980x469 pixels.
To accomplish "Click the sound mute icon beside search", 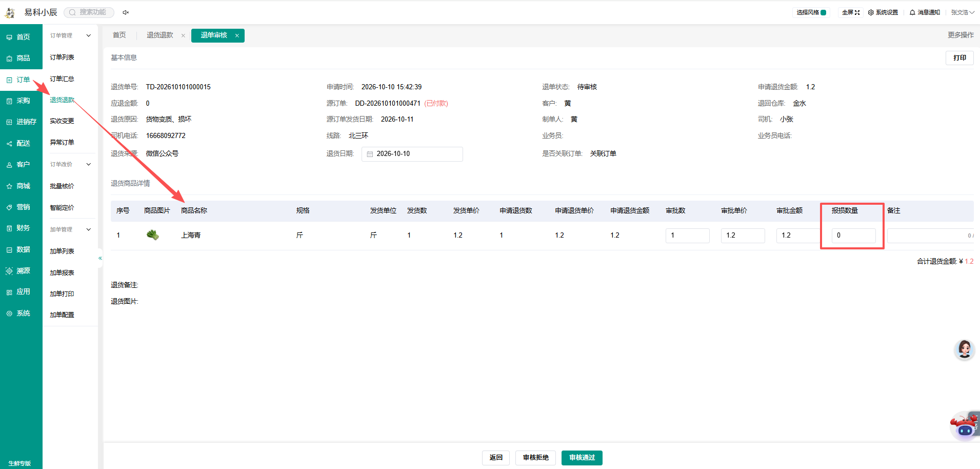I will (x=126, y=12).
